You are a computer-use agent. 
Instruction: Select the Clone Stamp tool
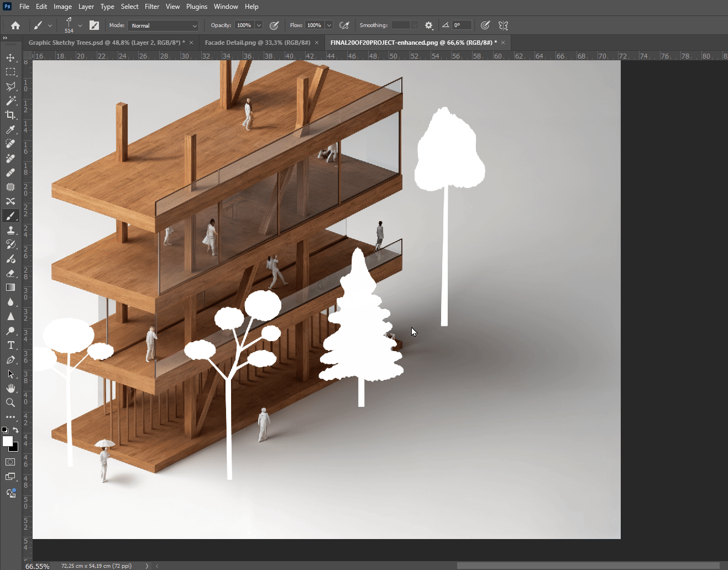click(11, 230)
